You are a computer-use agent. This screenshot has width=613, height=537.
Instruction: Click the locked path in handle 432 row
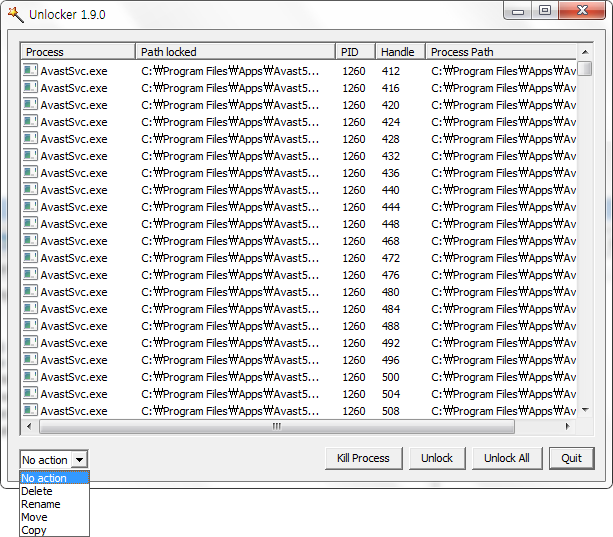coord(230,156)
